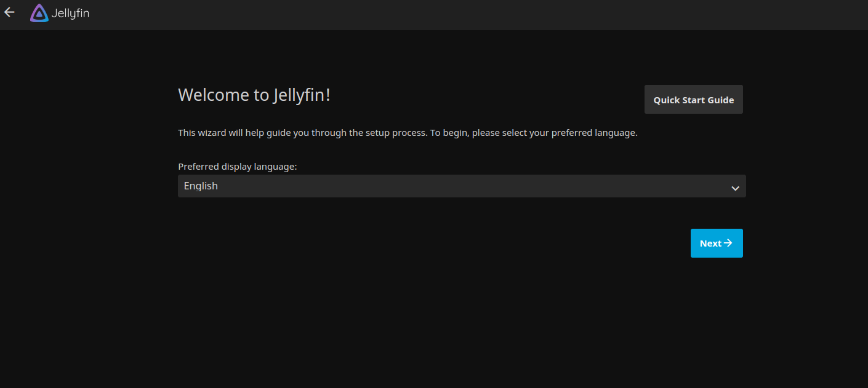This screenshot has width=868, height=388.
Task: Open the Quick Start Guide
Action: 693,100
